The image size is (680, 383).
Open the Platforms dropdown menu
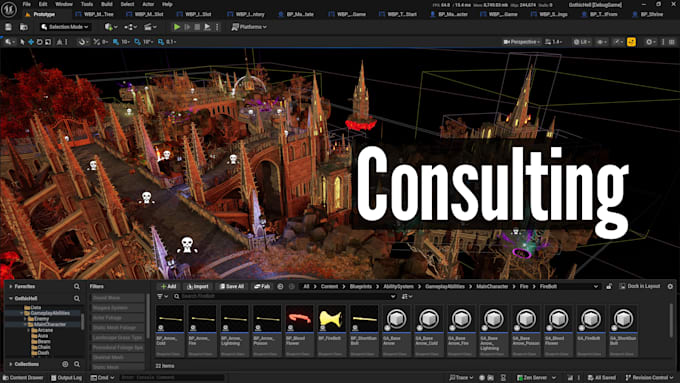click(249, 27)
